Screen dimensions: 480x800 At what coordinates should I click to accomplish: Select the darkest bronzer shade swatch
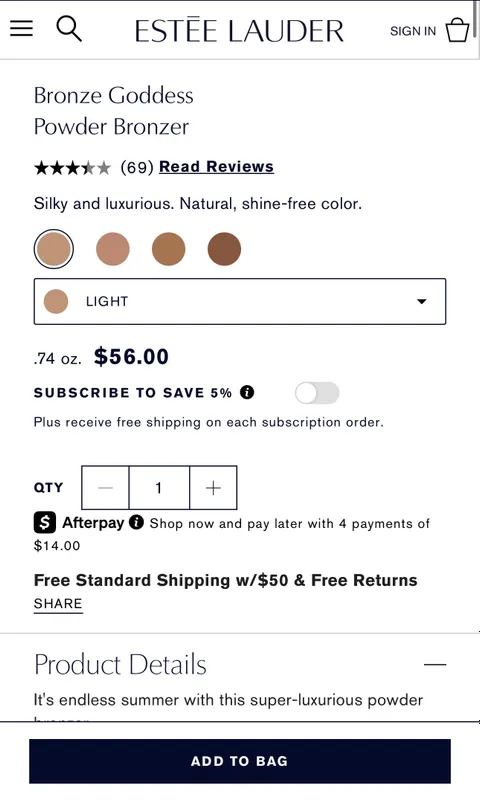(224, 249)
